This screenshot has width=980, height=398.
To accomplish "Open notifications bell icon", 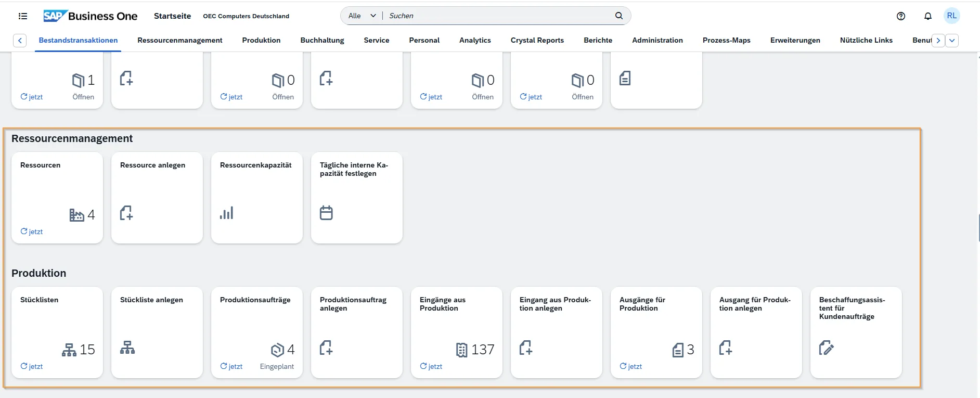I will pos(927,16).
